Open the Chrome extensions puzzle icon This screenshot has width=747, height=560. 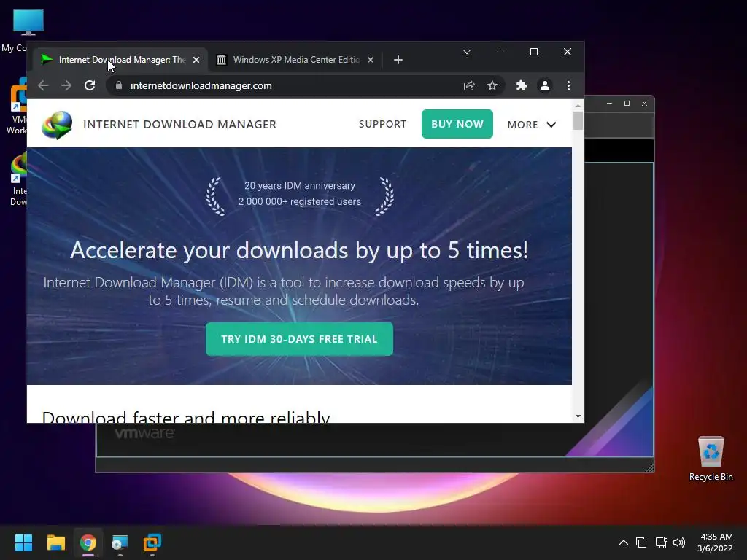[x=522, y=86]
